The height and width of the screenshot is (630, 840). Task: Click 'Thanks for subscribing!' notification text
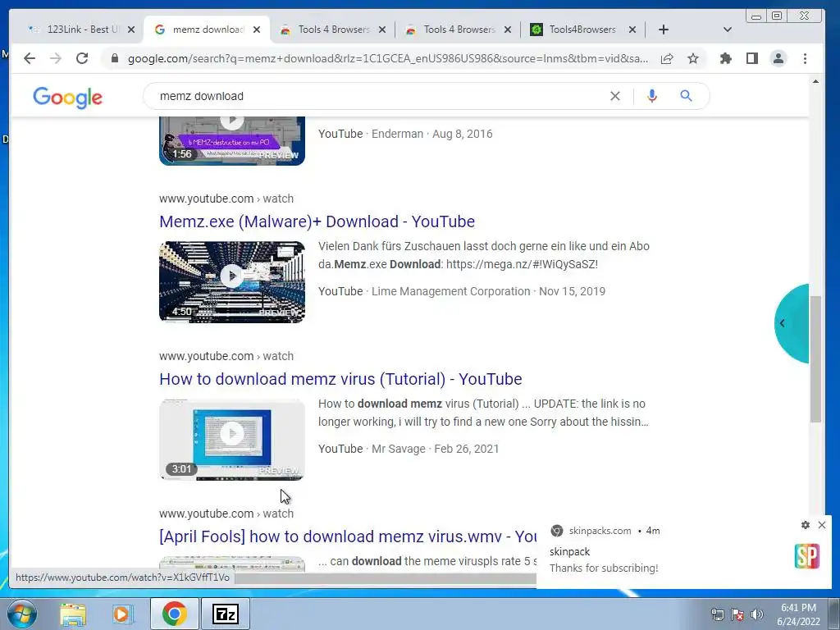coord(604,568)
